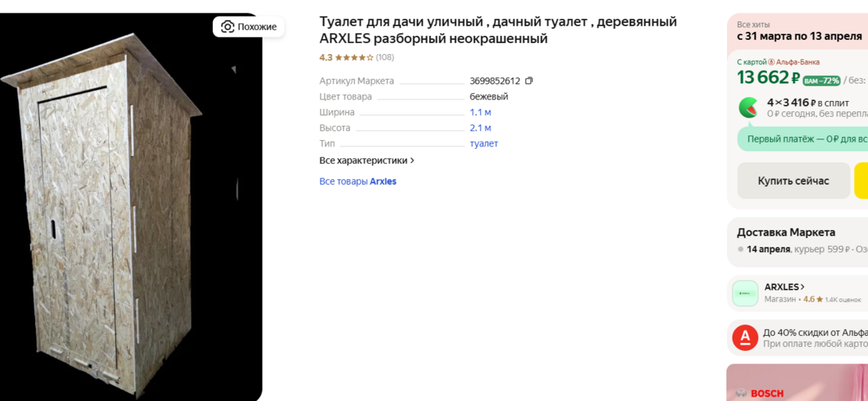
Task: Open the ARXLES store page chevron
Action: click(x=803, y=287)
